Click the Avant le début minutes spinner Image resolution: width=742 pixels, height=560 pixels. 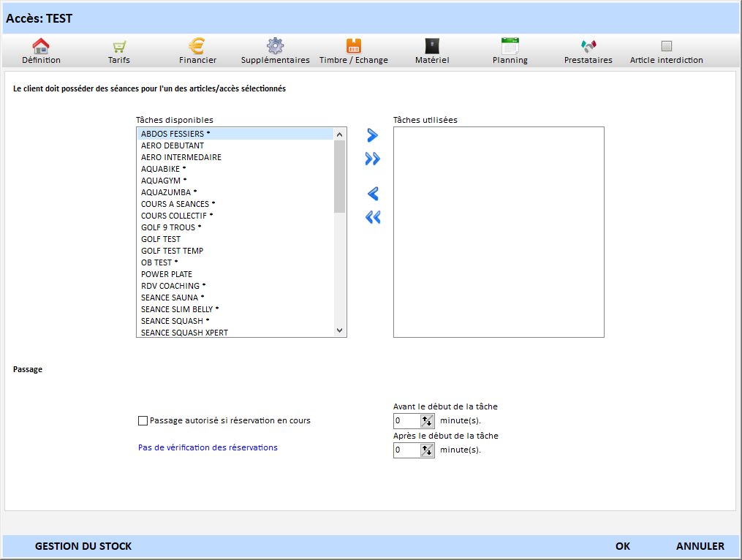pyautogui.click(x=428, y=420)
